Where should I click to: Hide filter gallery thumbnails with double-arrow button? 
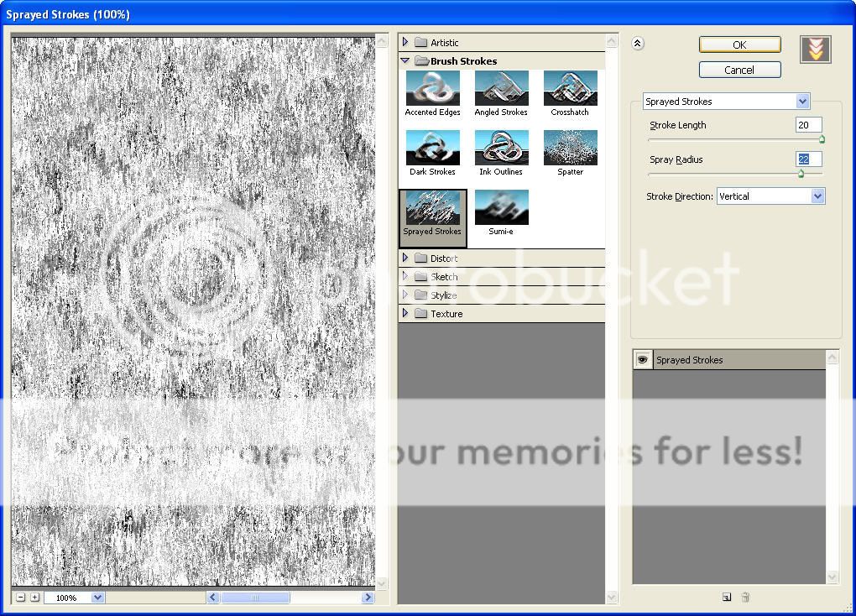point(637,43)
